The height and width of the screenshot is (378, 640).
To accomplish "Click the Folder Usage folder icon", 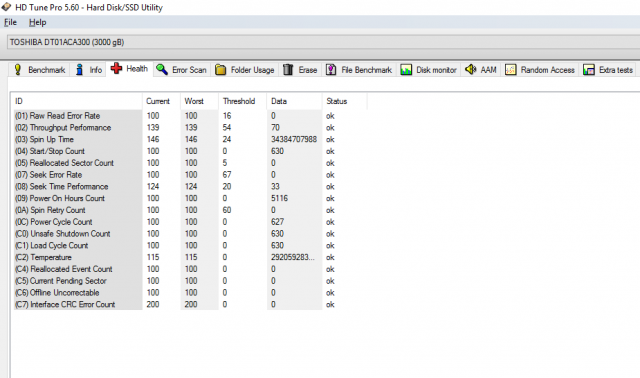I will 220,70.
